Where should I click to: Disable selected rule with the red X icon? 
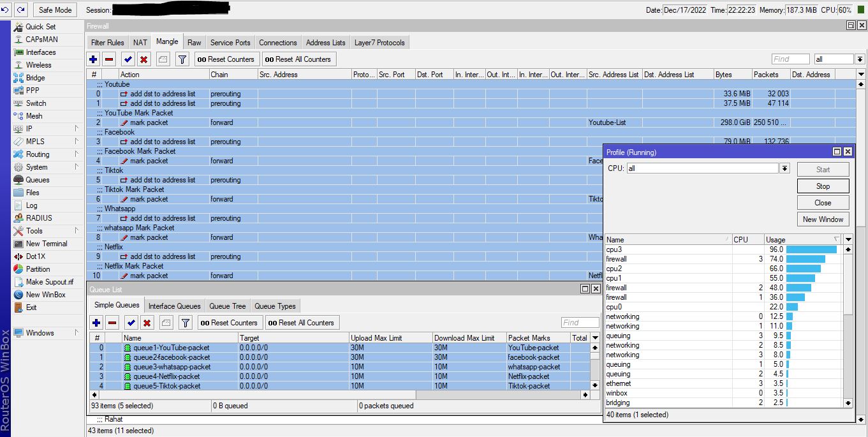pyautogui.click(x=142, y=59)
